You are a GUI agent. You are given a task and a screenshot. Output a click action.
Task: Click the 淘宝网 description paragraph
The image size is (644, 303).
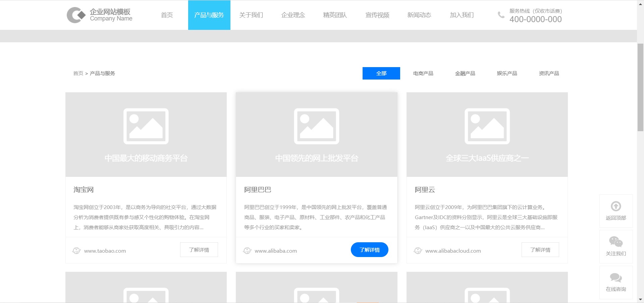pos(145,217)
